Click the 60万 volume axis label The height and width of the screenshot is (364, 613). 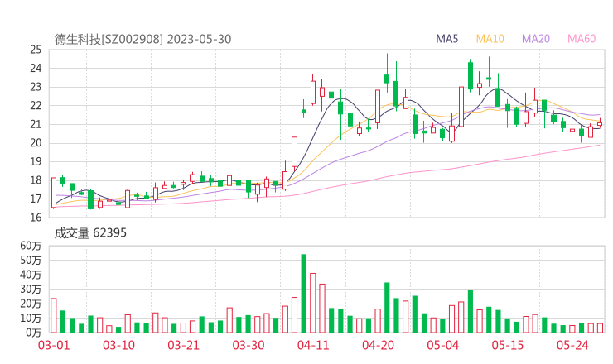(31, 247)
